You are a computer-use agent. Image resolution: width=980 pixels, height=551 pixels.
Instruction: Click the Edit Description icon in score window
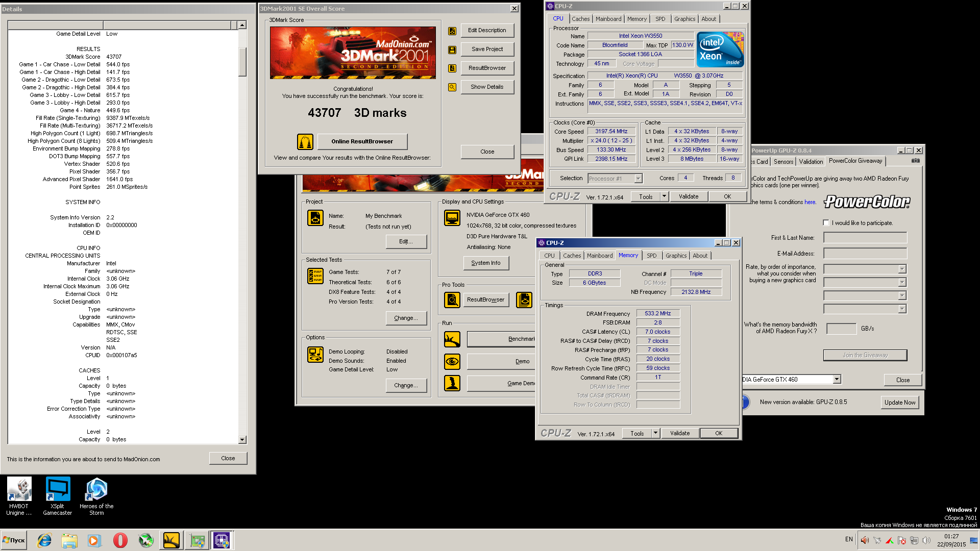tap(452, 31)
